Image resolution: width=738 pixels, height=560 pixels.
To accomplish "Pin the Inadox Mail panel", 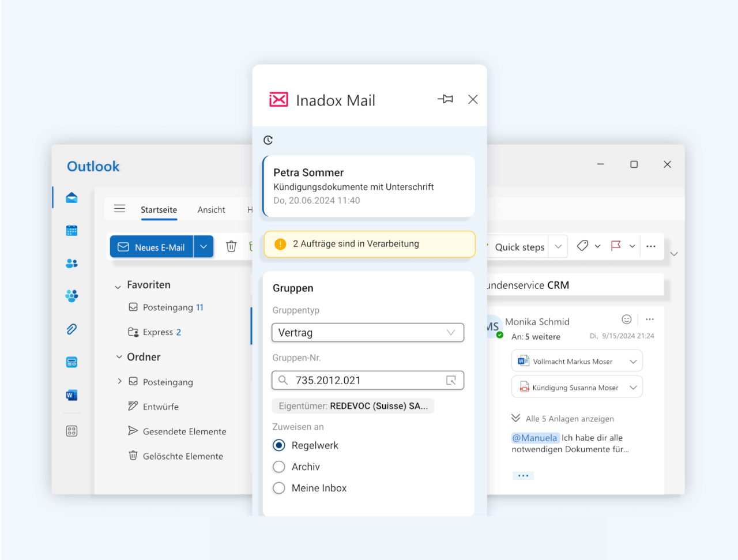I will point(445,99).
